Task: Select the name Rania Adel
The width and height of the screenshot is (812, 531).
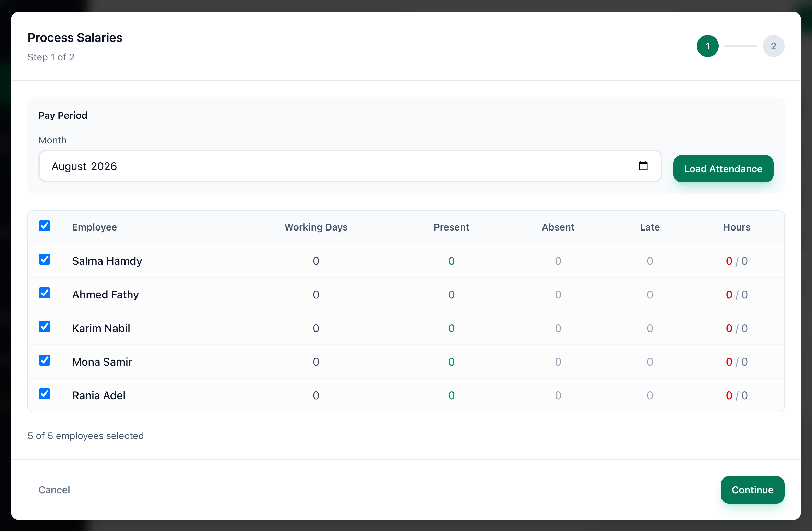Action: pyautogui.click(x=99, y=396)
